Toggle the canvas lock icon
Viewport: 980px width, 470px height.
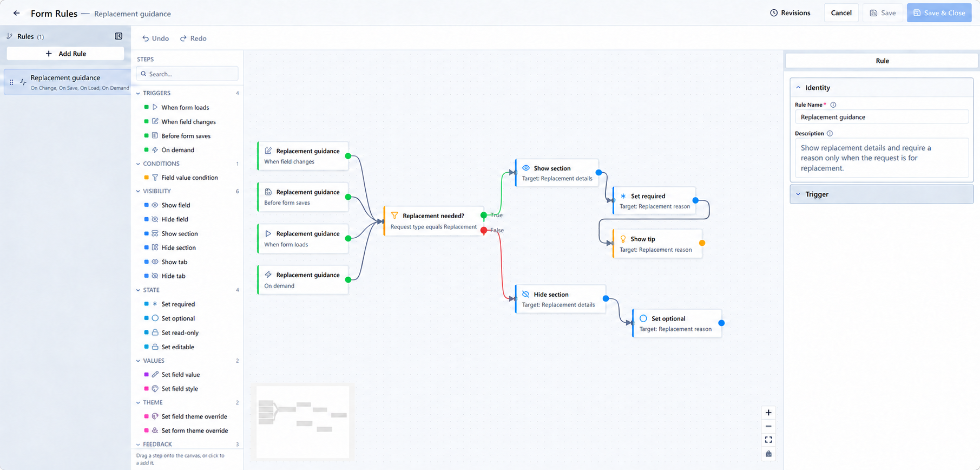(768, 454)
